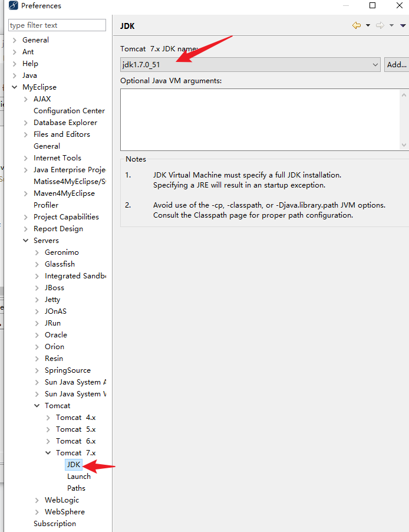Screen dimensions: 409x532
Task: Expand the Jetty server node
Action: point(37,300)
